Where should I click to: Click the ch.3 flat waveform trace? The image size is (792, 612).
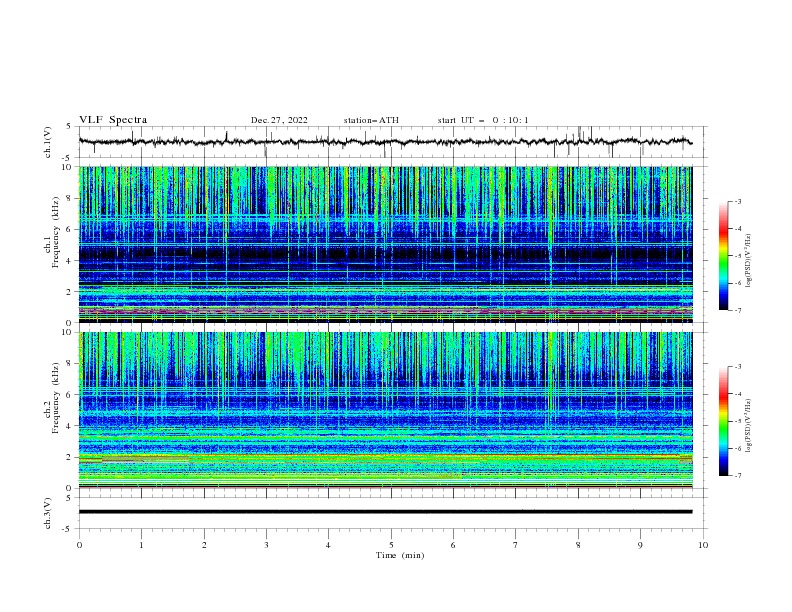point(385,512)
